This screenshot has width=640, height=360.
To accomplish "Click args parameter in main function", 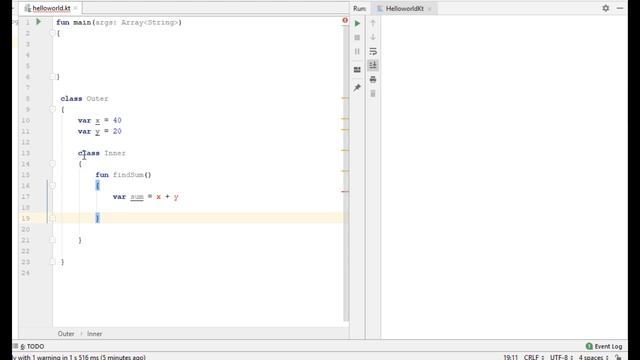I will 104,22.
